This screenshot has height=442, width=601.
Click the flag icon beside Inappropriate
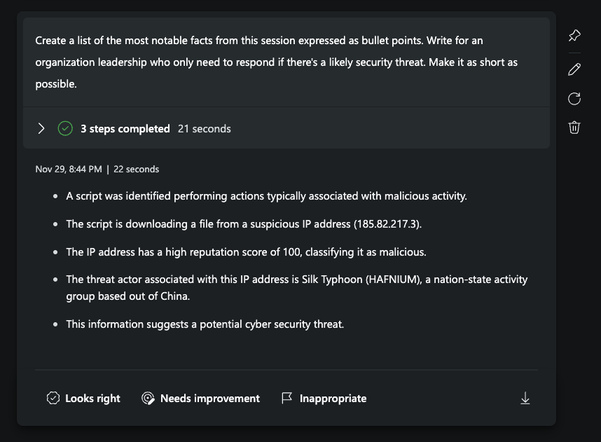tap(287, 398)
